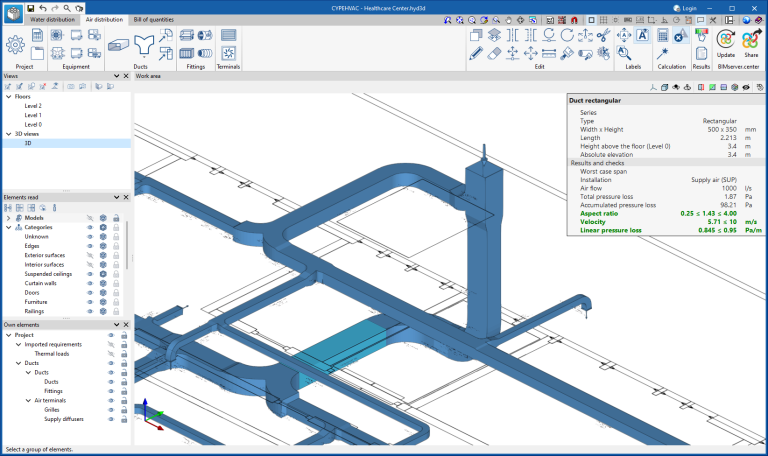Show the Thermal loads element
Image resolution: width=768 pixels, height=456 pixels.
[111, 354]
